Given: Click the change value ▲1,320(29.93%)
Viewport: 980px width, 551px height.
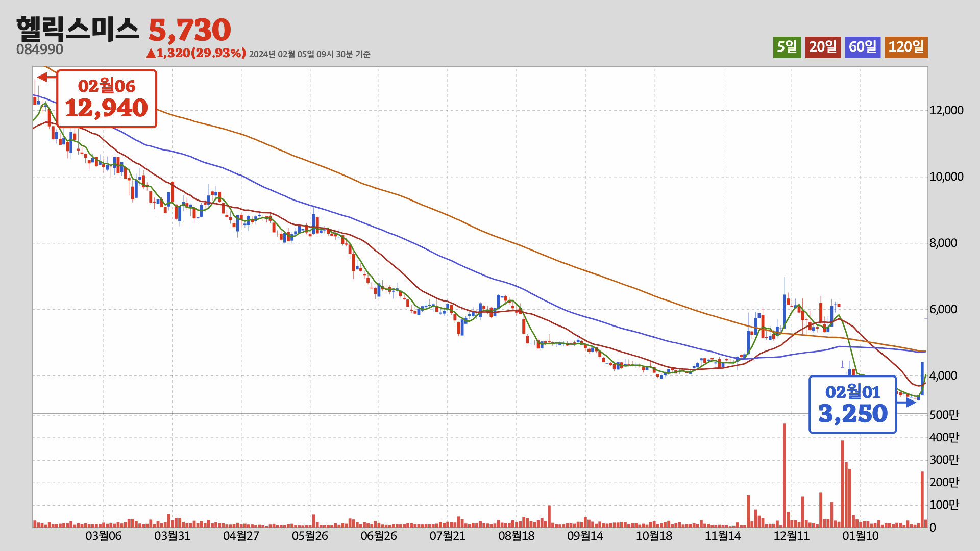Looking at the screenshot, I should [196, 53].
